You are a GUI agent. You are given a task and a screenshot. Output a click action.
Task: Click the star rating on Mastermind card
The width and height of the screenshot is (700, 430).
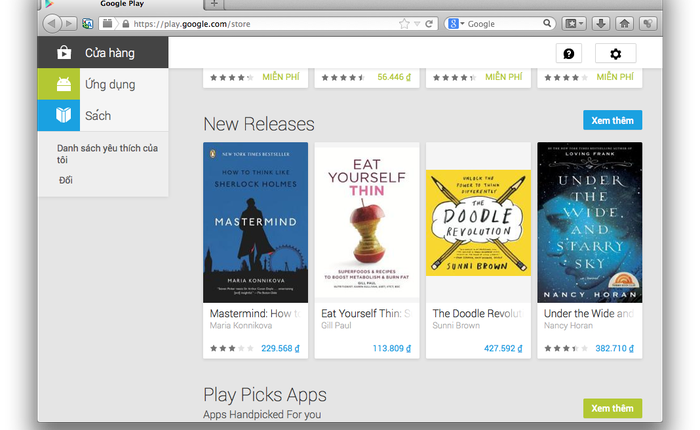pos(232,348)
